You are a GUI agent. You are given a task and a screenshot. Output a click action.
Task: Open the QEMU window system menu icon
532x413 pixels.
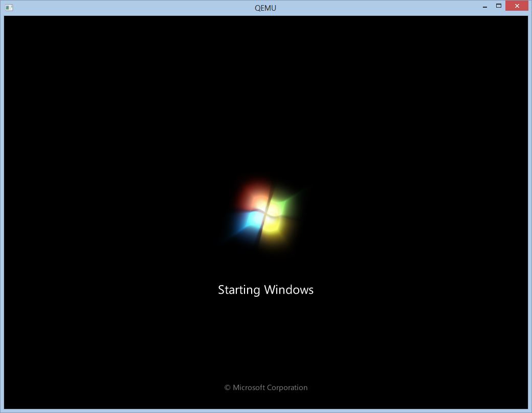click(x=9, y=8)
